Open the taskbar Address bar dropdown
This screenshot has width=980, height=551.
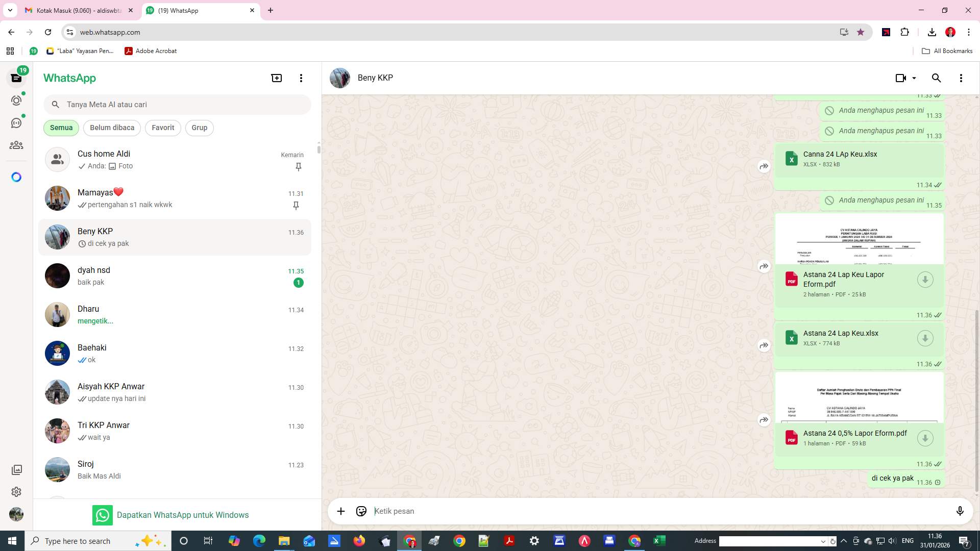pos(823,541)
